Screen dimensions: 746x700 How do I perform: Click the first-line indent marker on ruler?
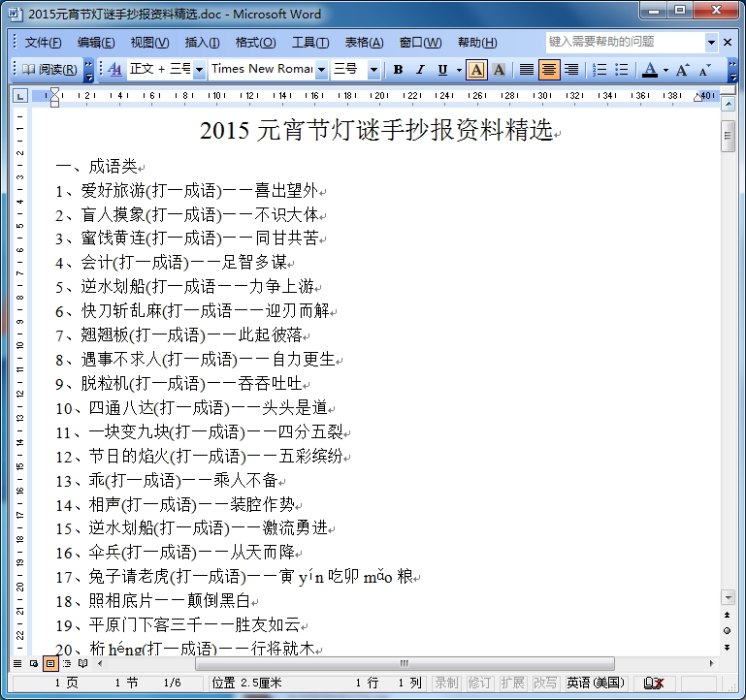pyautogui.click(x=54, y=91)
